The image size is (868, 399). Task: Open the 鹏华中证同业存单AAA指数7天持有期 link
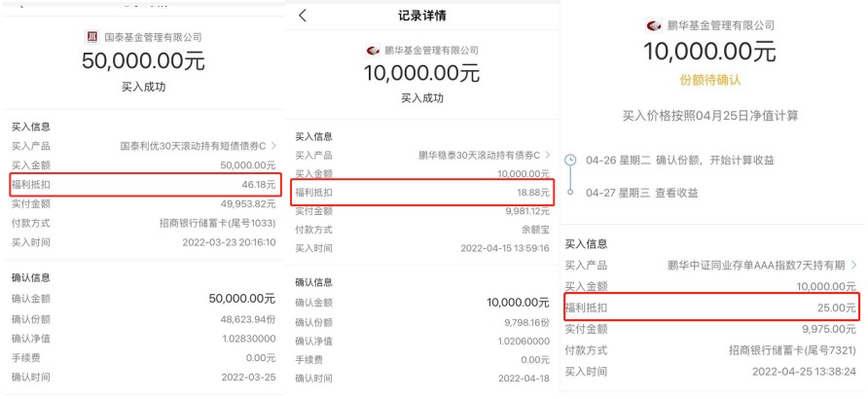click(x=756, y=265)
